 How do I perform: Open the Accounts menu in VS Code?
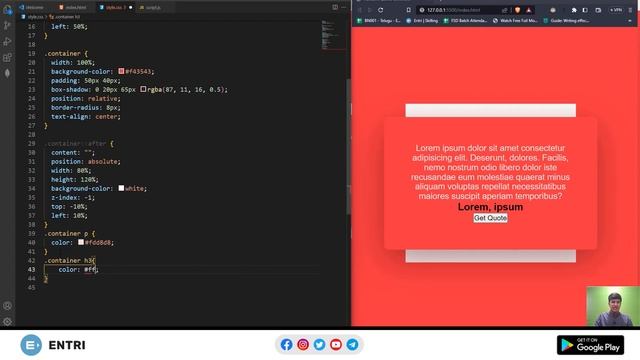tap(7, 306)
